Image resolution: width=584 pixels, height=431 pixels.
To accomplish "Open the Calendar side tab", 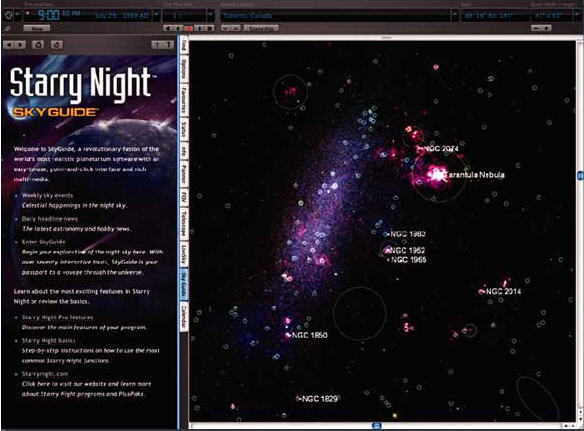I will coord(184,317).
